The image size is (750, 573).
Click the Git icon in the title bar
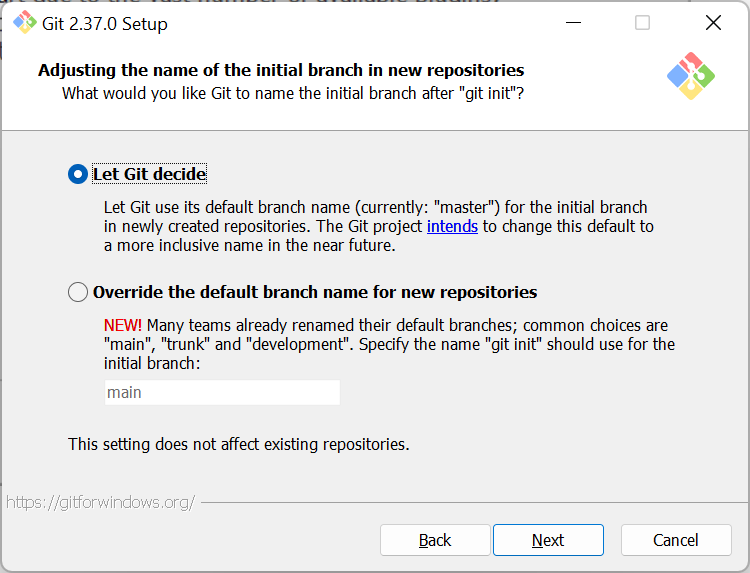click(24, 23)
